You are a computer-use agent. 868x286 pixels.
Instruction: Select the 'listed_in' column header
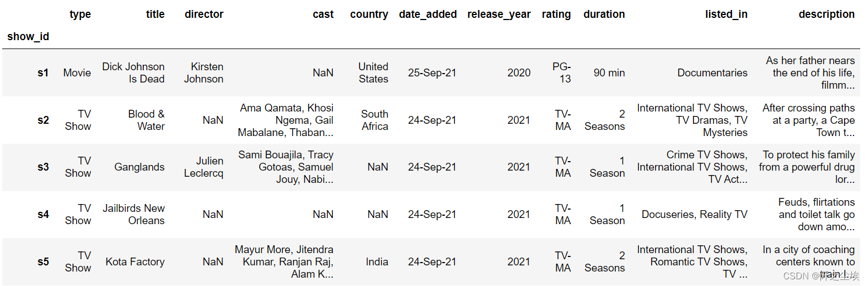point(726,14)
